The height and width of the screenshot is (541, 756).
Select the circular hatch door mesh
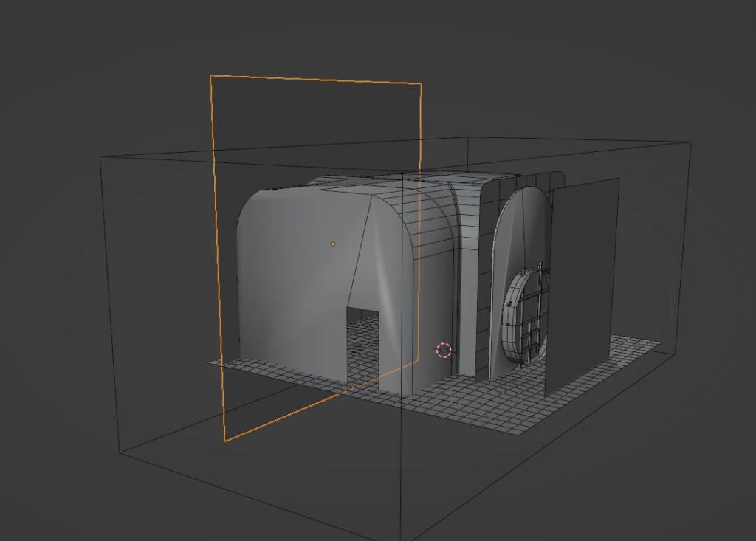pyautogui.click(x=526, y=317)
